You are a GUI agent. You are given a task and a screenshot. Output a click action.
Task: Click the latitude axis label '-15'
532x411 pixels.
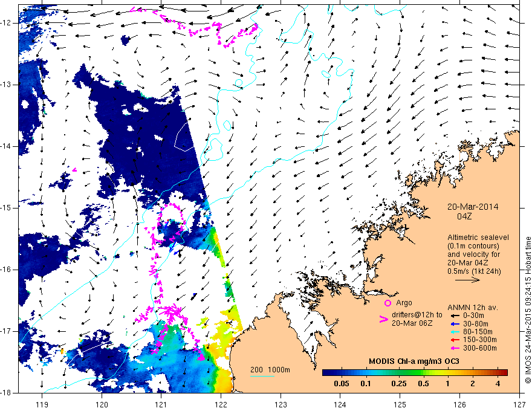[x=7, y=208]
